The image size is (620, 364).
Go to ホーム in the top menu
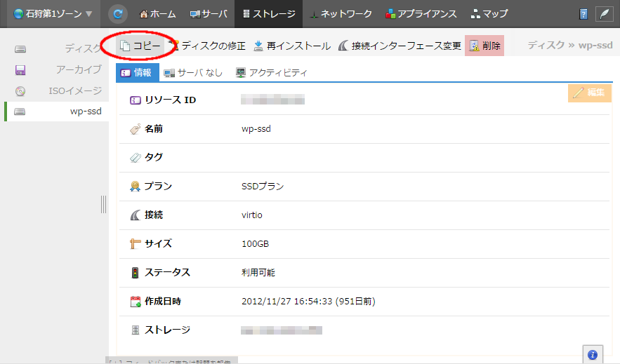tap(158, 14)
